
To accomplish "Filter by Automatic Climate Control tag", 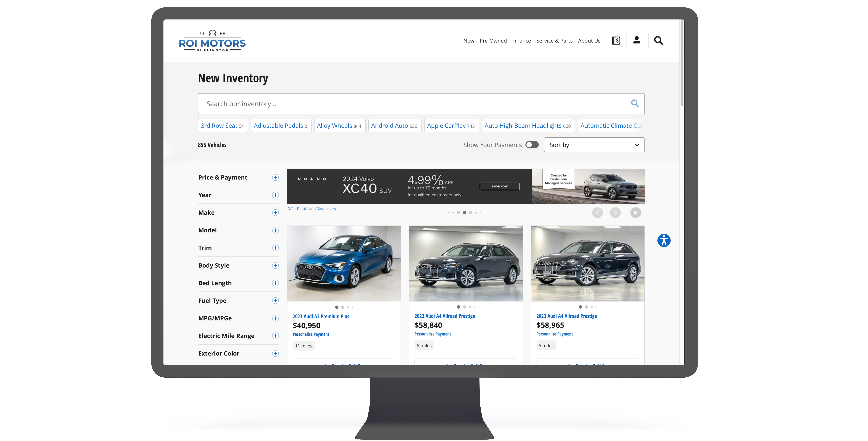I will click(611, 126).
